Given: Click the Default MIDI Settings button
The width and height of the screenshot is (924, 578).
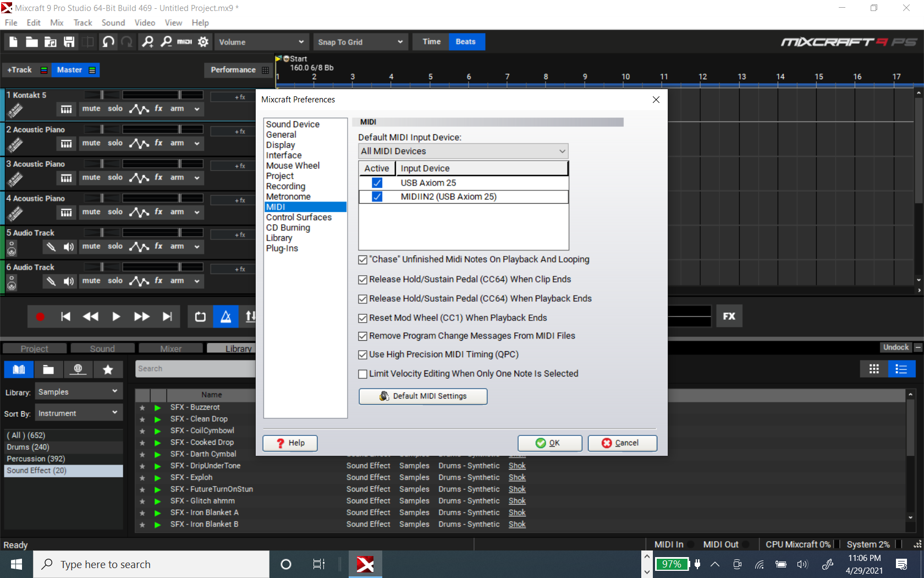Looking at the screenshot, I should click(x=423, y=396).
